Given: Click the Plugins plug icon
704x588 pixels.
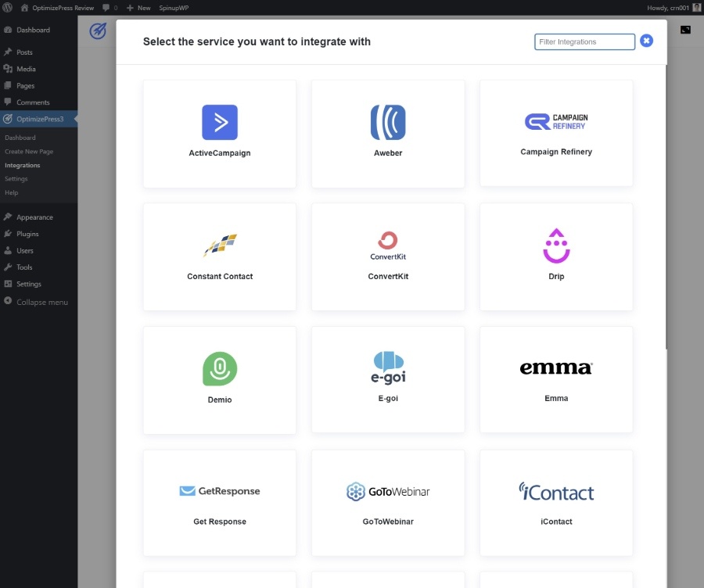Looking at the screenshot, I should click(8, 234).
